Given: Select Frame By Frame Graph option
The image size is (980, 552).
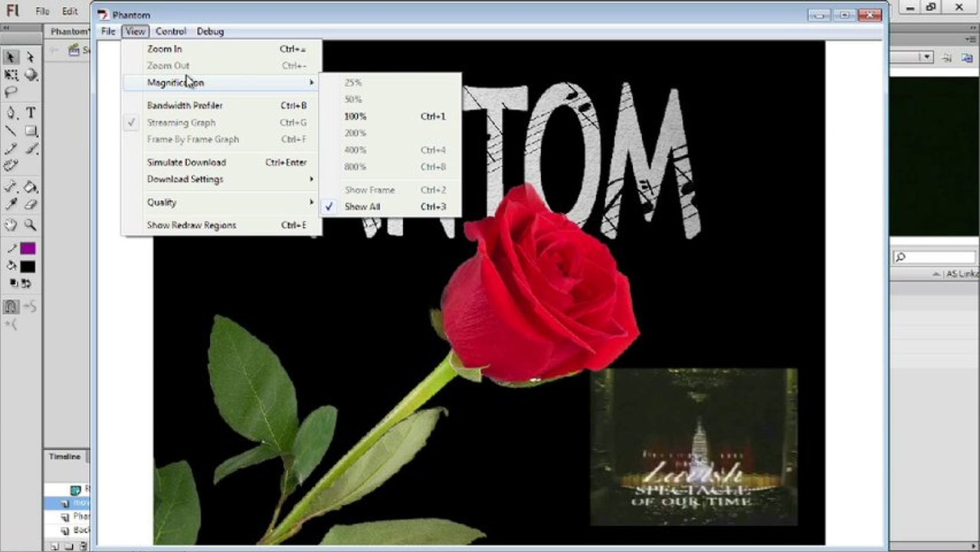Looking at the screenshot, I should (x=221, y=140).
